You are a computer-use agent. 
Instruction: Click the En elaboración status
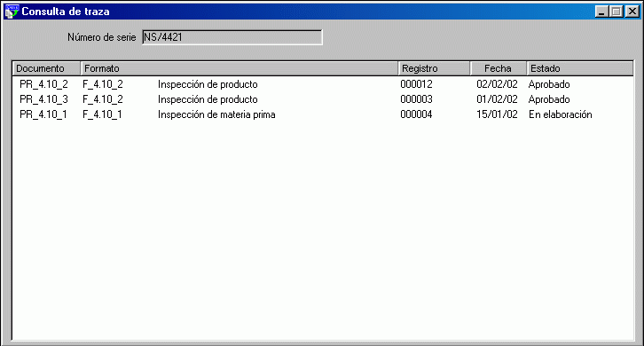[561, 114]
